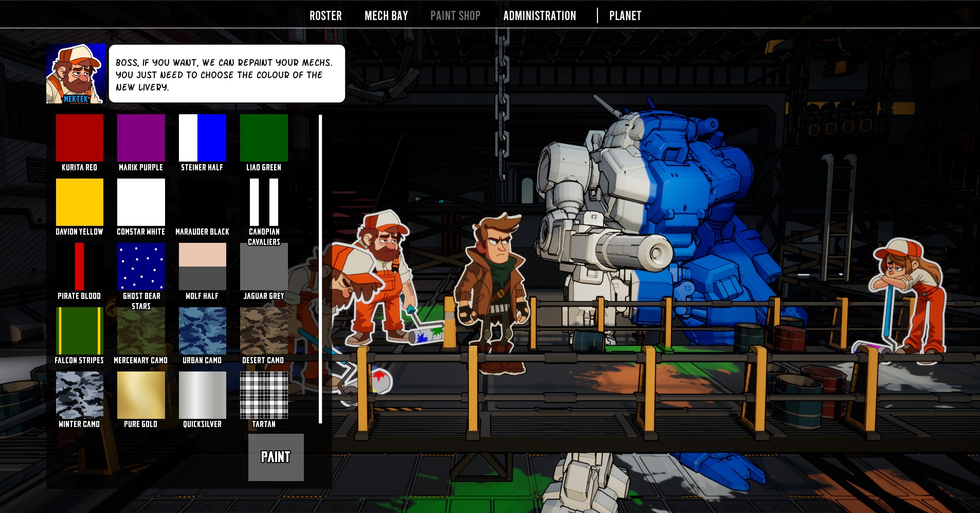
Task: Choose the Wolf Half swatch
Action: click(x=203, y=267)
